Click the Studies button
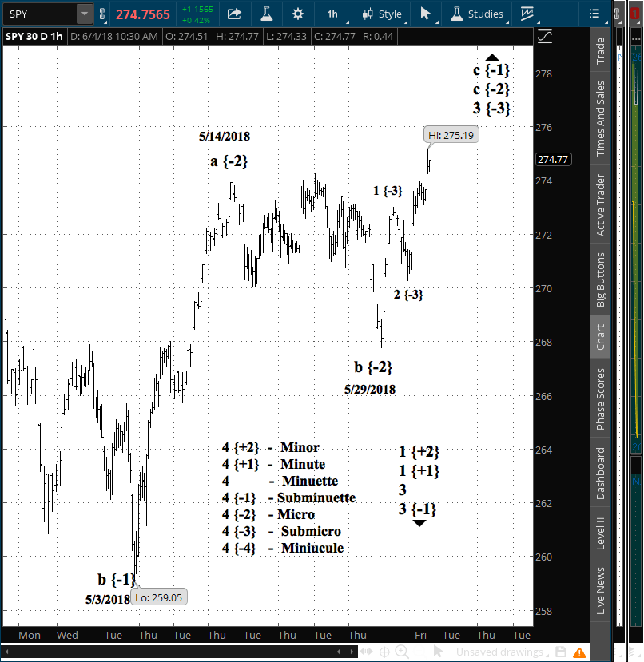Image resolution: width=644 pixels, height=662 pixels. point(477,14)
